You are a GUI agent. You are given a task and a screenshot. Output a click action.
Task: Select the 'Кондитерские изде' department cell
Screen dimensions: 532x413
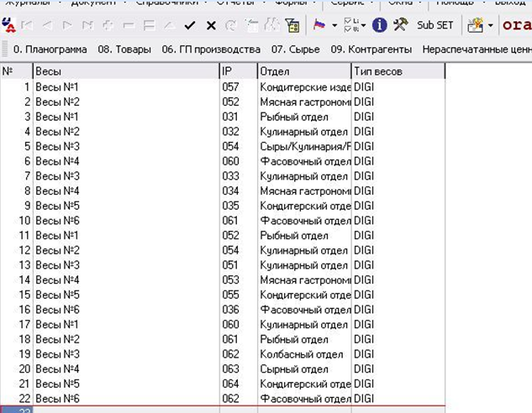pyautogui.click(x=304, y=87)
